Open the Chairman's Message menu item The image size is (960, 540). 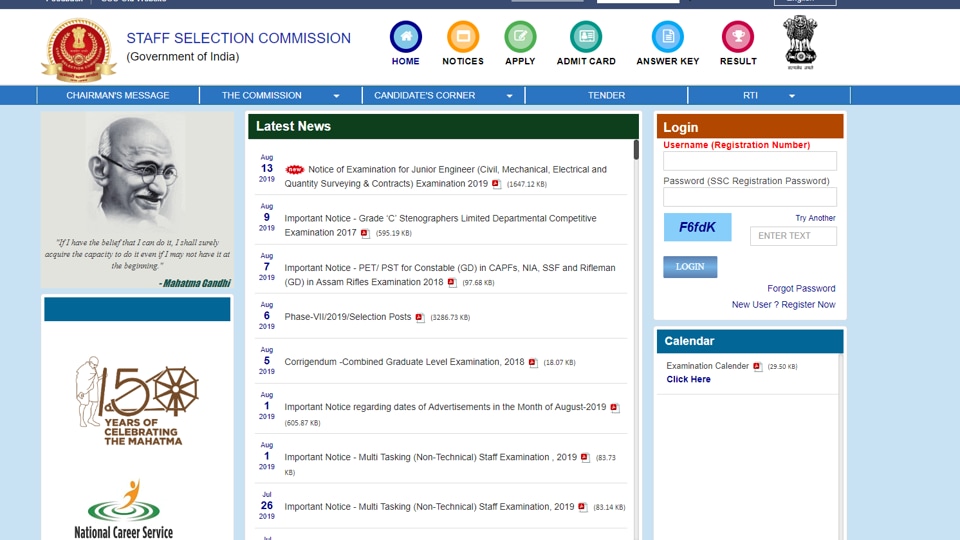pos(118,96)
